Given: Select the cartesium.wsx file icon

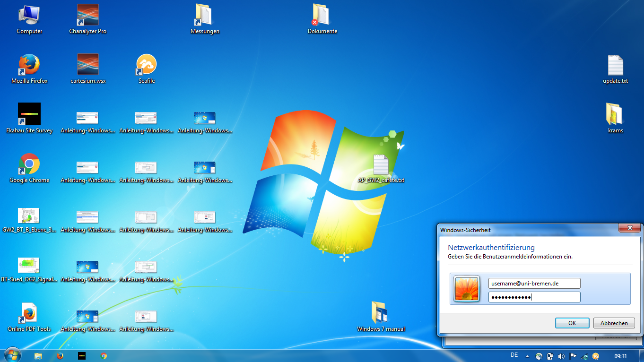Looking at the screenshot, I should (88, 66).
